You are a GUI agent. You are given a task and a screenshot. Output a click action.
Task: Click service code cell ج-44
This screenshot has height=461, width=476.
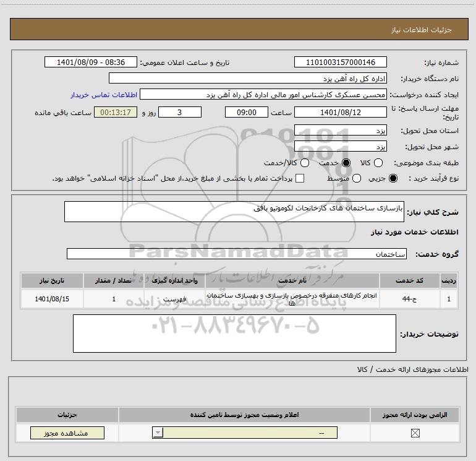click(409, 299)
